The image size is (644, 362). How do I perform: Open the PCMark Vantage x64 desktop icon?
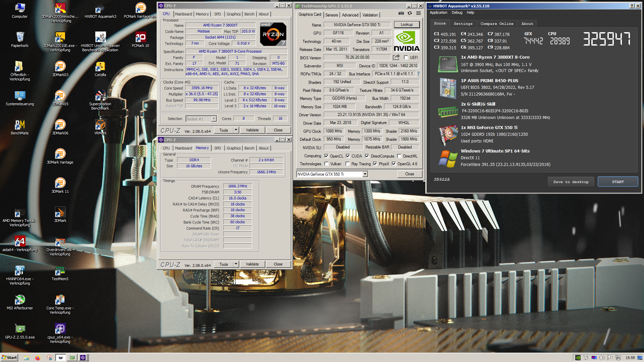pos(140,10)
